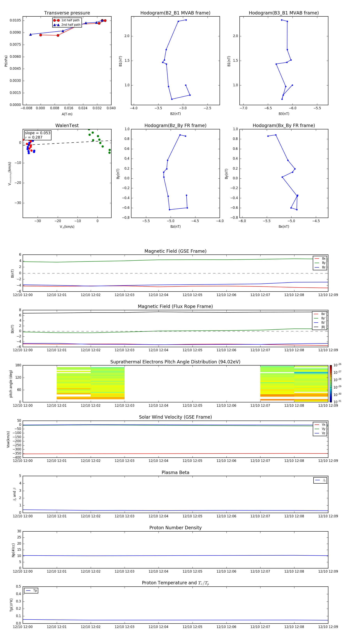Click the "r = 0.287" annotation
This screenshot has height=644, width=351.
(34, 137)
